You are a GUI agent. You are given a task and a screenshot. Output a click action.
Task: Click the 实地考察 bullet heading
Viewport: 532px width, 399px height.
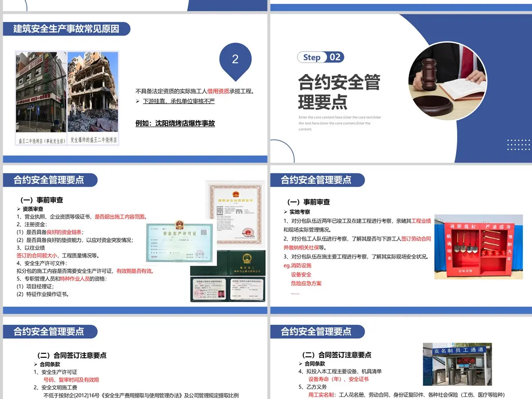point(300,212)
